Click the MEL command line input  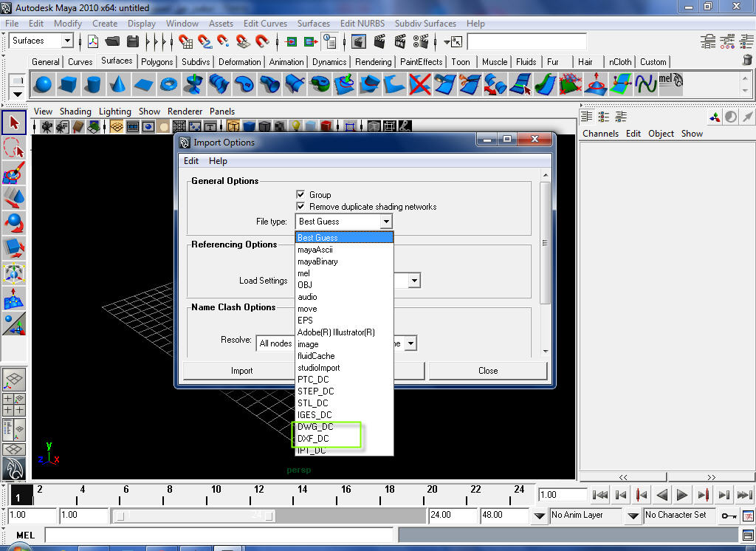pyautogui.click(x=219, y=535)
